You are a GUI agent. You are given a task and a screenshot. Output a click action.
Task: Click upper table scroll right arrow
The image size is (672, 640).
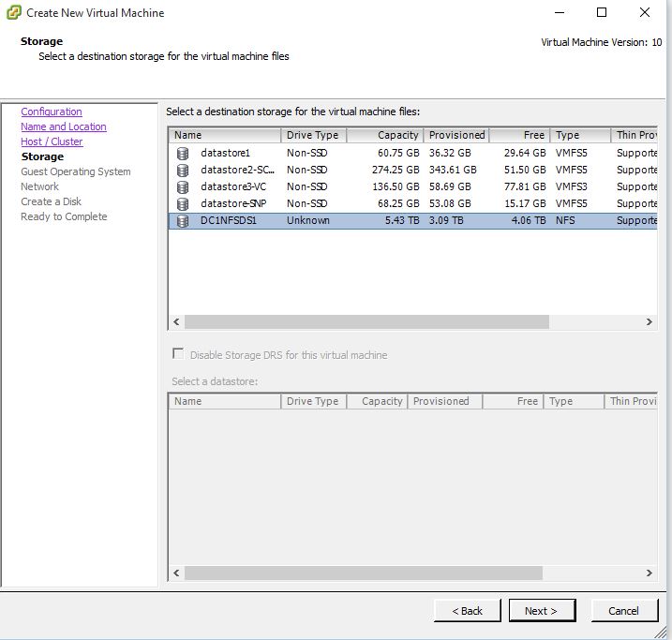click(650, 321)
